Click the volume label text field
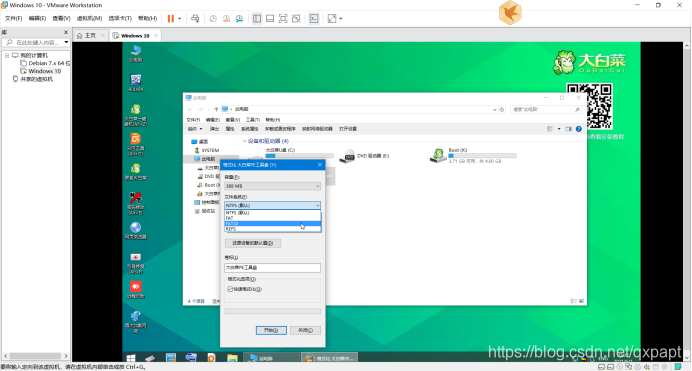 (272, 268)
